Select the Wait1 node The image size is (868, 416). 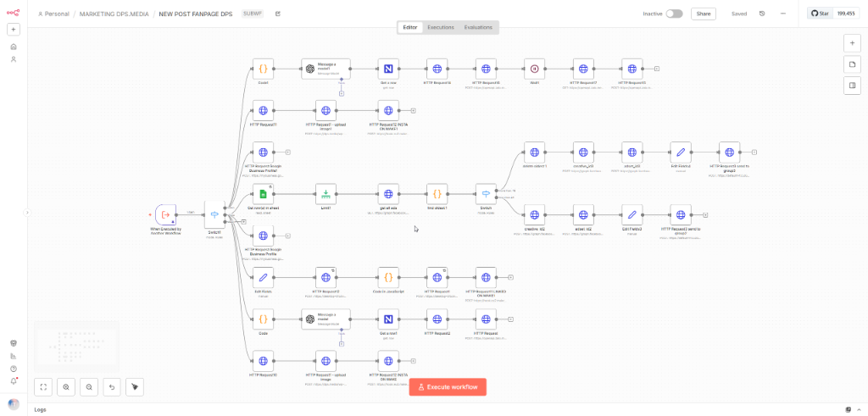tap(534, 69)
